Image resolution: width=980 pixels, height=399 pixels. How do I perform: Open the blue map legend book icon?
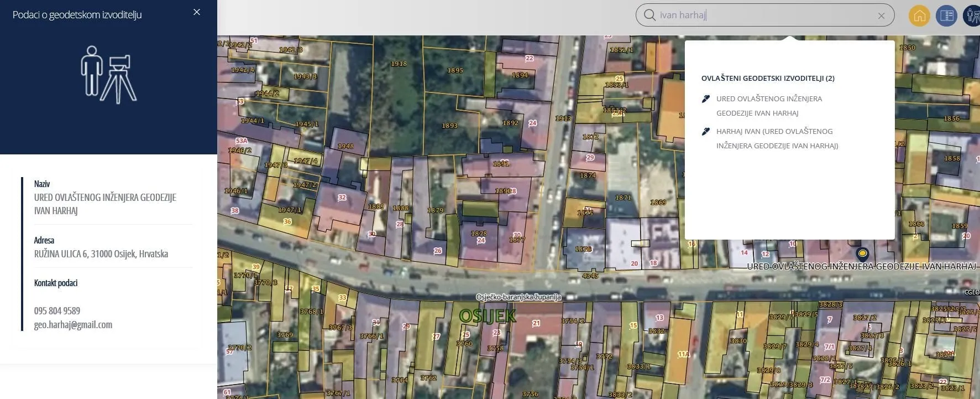(x=946, y=15)
